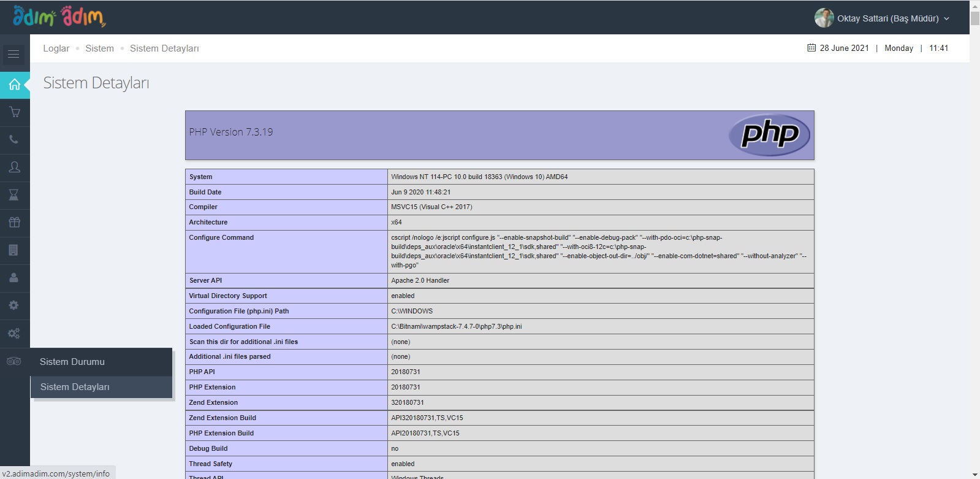Click the home icon in sidebar
This screenshot has height=479, width=980.
(15, 85)
